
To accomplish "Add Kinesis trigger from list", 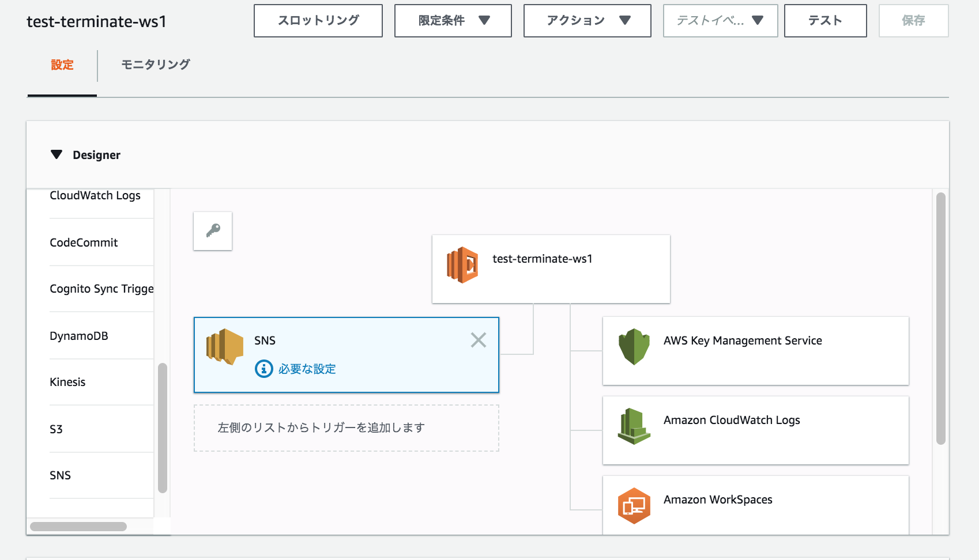I will [x=67, y=382].
